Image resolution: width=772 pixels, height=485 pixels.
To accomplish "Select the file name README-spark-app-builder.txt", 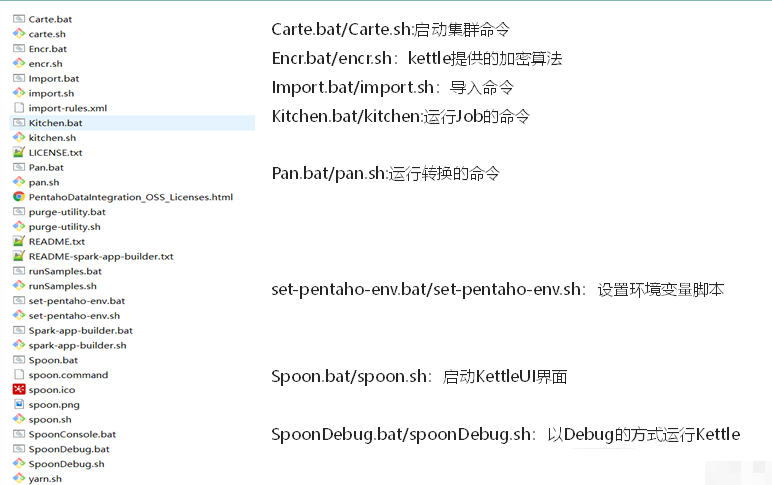I will (101, 256).
